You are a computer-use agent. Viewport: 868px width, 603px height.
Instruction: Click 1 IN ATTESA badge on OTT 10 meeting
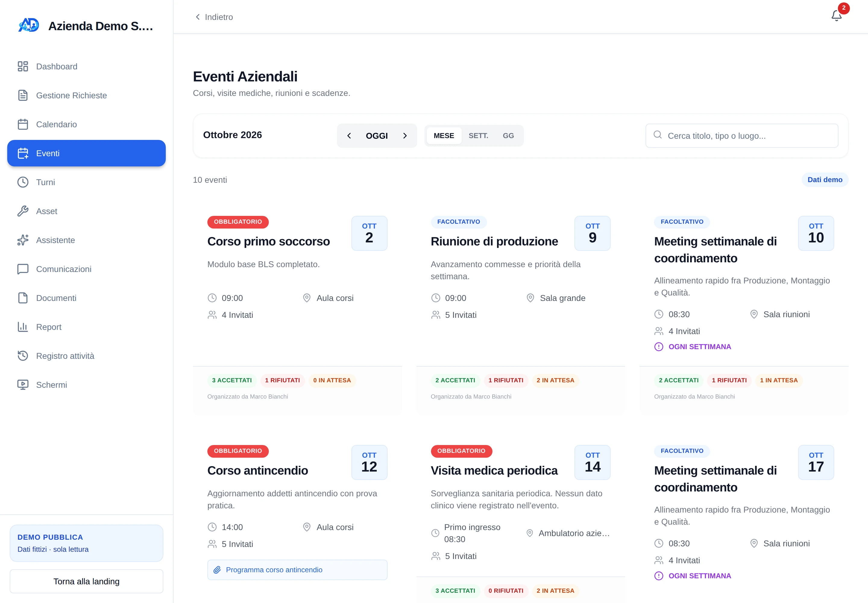coord(778,380)
